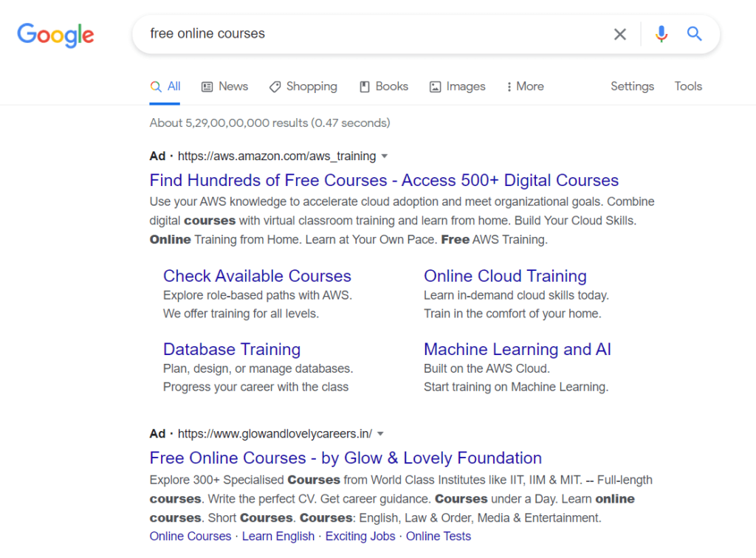Expand the Glow and Lovely ad dropdown arrow
The width and height of the screenshot is (756, 558).
(x=380, y=434)
